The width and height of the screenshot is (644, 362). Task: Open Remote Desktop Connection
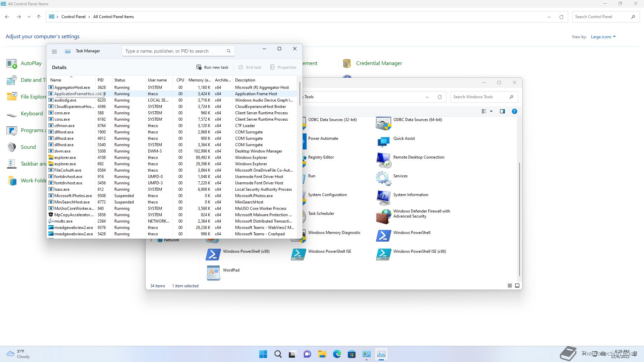pos(410,161)
